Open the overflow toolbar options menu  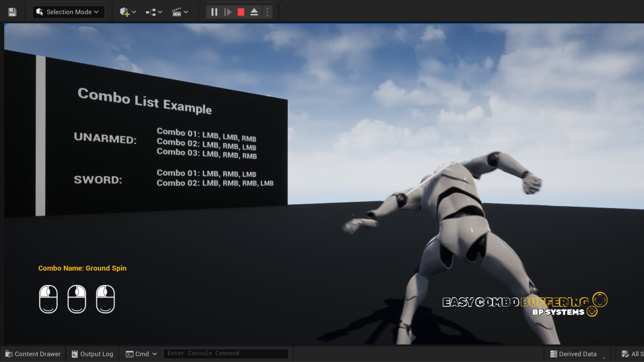pyautogui.click(x=267, y=12)
